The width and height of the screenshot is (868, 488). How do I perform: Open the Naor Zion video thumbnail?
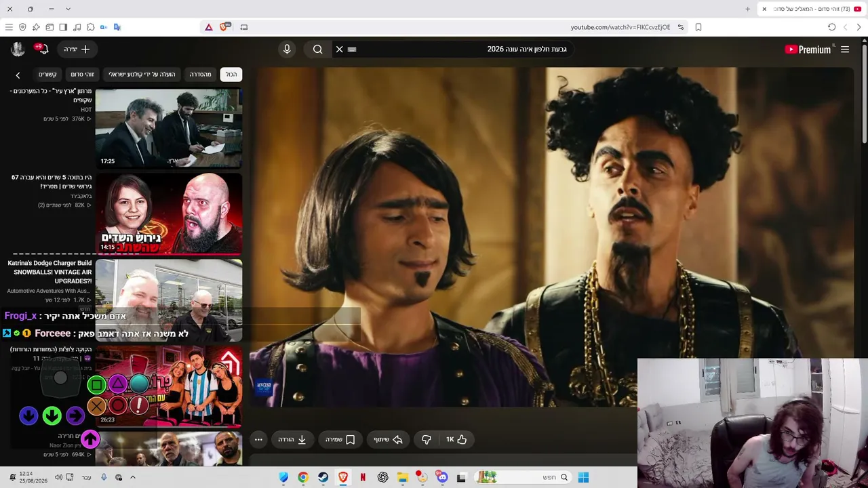click(169, 449)
